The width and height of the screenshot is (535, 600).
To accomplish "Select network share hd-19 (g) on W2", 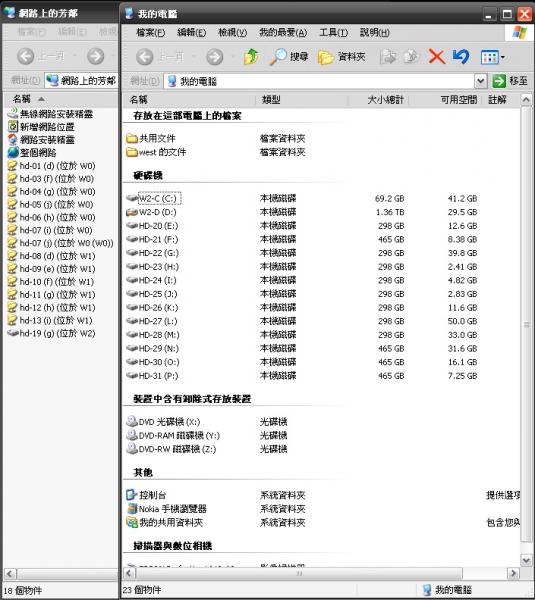I will point(51,333).
